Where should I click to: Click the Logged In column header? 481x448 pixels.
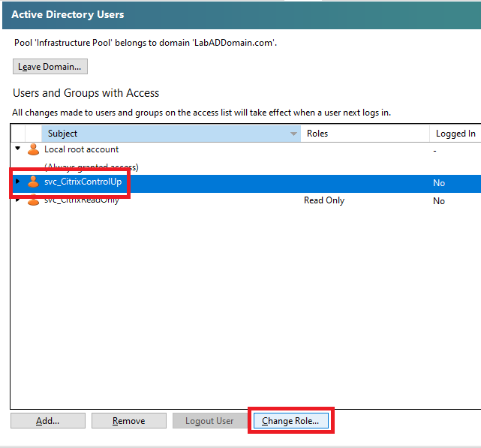[x=455, y=134]
